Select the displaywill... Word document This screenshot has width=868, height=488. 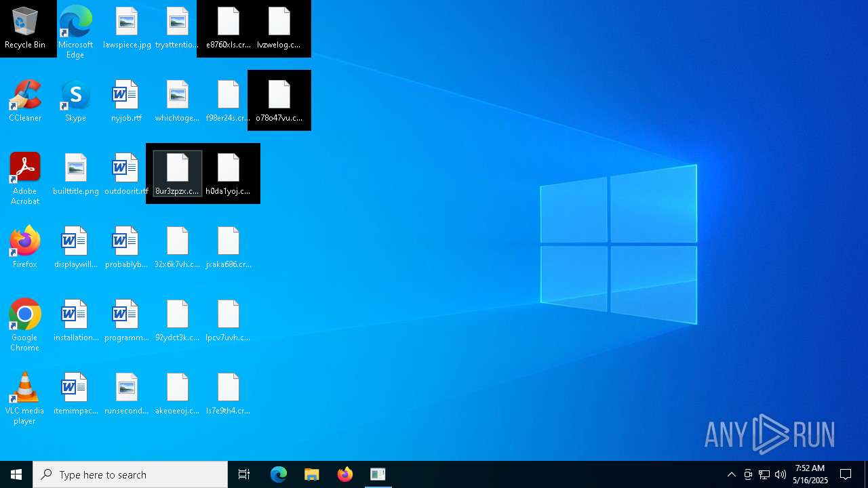75,248
